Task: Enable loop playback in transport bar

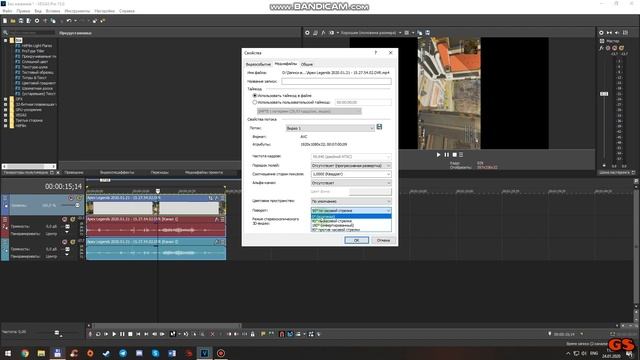Action: [98, 334]
